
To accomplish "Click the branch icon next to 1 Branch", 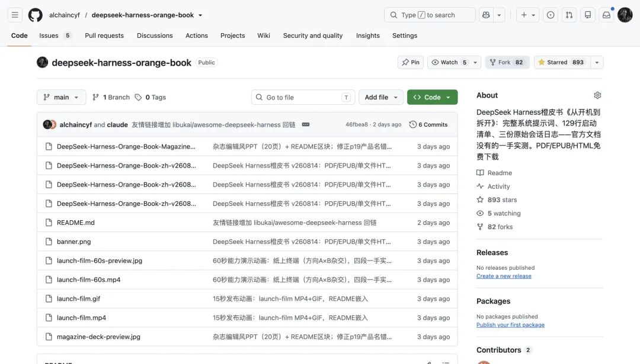I will 95,97.
